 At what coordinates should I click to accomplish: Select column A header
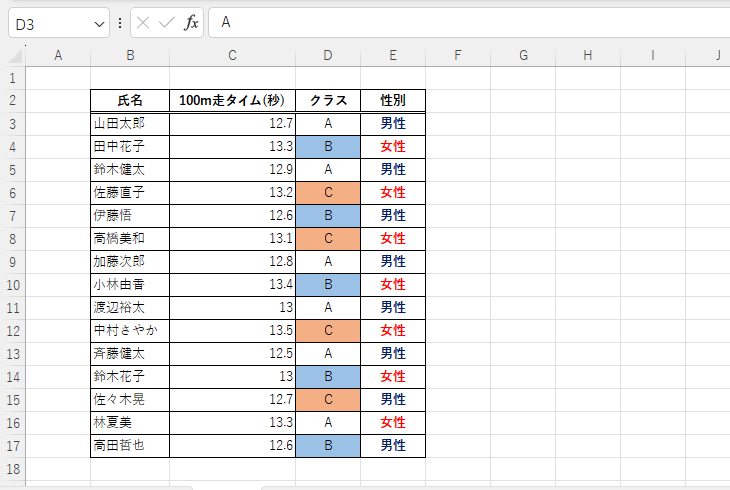(x=58, y=55)
